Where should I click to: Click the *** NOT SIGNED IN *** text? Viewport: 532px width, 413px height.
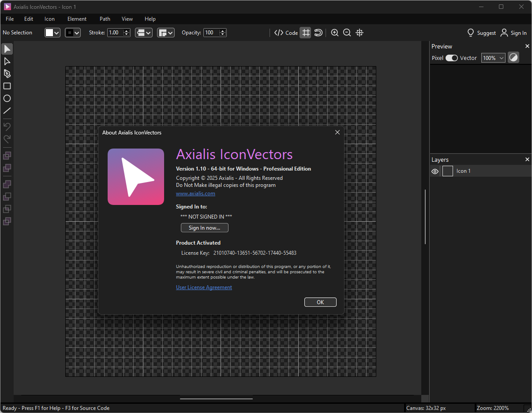click(x=206, y=216)
